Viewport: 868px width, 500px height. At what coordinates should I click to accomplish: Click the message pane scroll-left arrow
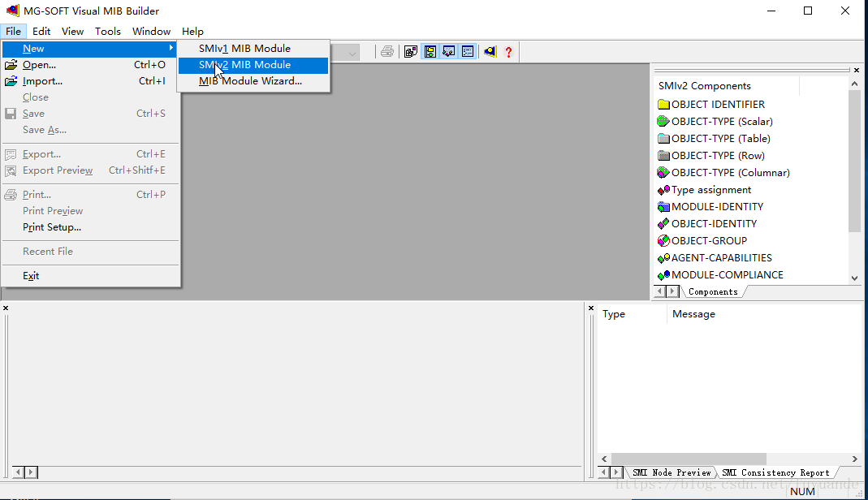(x=604, y=459)
